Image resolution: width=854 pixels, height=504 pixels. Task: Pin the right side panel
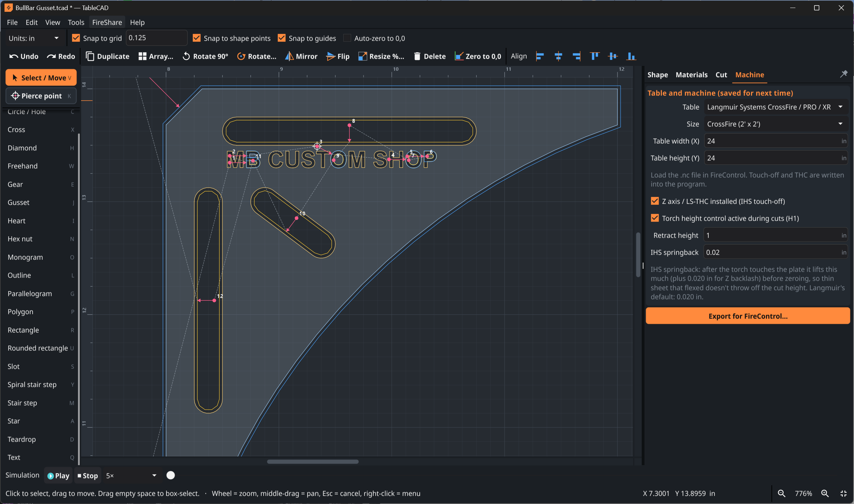844,74
